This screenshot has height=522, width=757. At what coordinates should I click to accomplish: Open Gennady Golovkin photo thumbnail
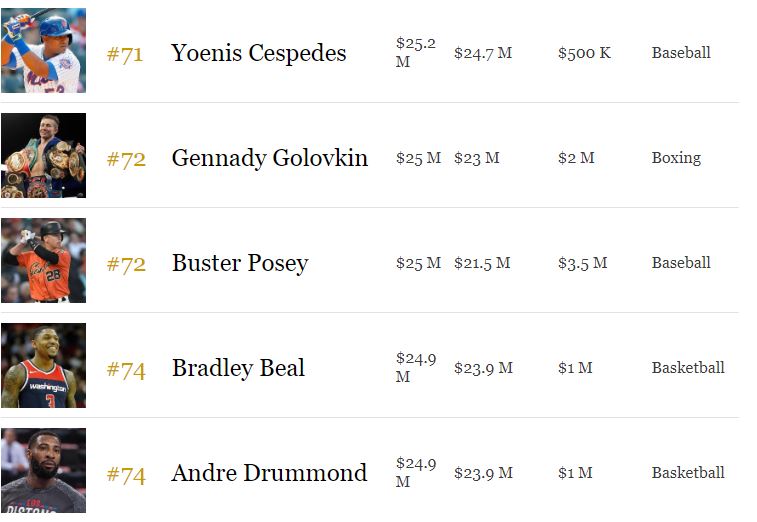43,155
